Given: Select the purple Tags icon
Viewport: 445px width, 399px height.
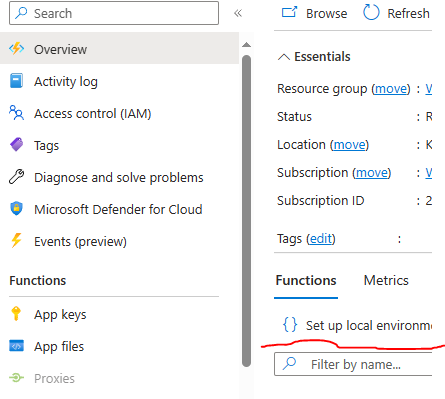Looking at the screenshot, I should tap(16, 145).
